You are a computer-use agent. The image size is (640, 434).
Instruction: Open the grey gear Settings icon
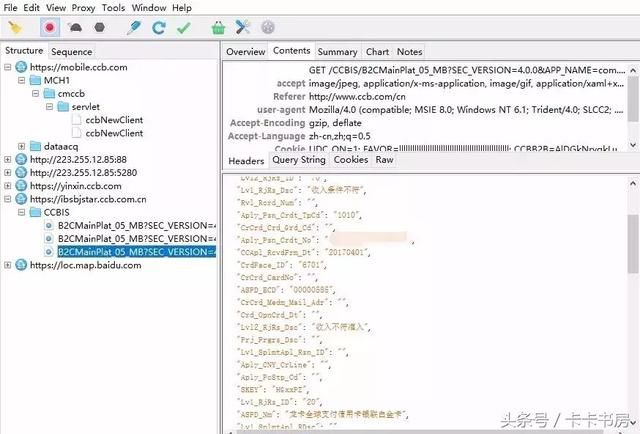267,28
